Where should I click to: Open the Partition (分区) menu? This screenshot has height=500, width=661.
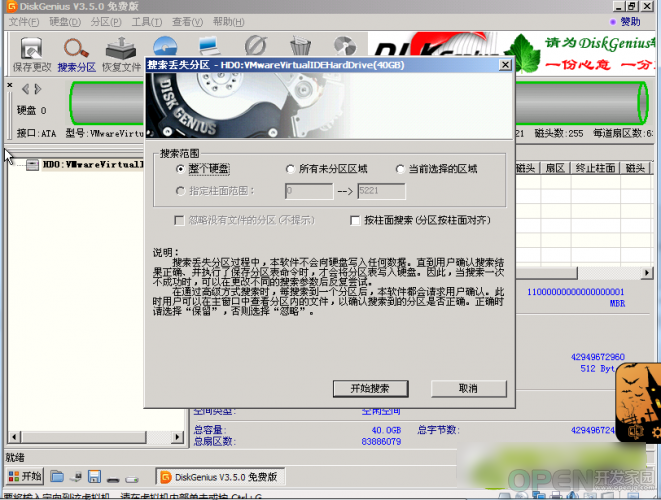106,22
